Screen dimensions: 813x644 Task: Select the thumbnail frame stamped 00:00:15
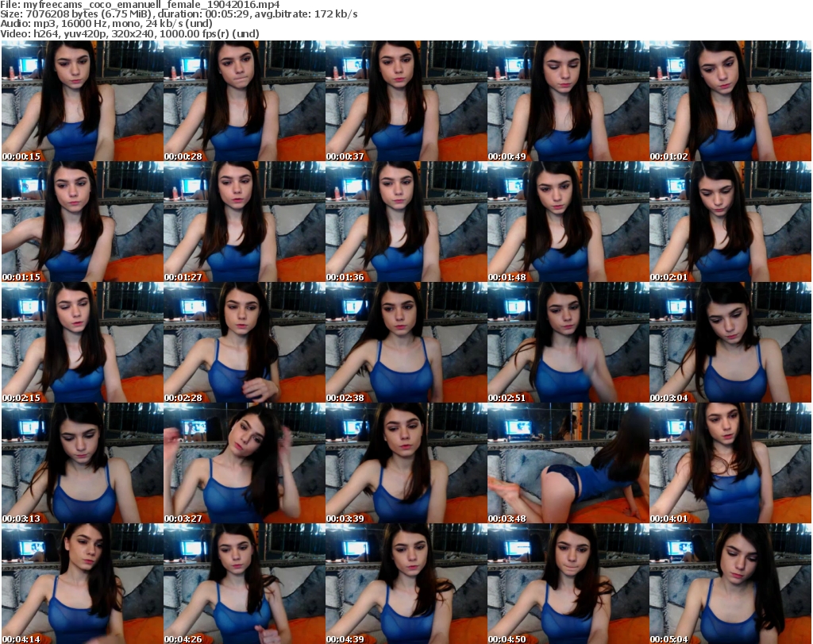(83, 101)
